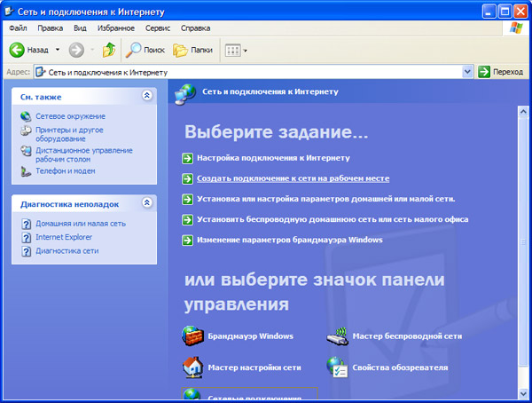This screenshot has height=403, width=532.
Task: Open Мастер настройки сети house icon
Action: pos(192,367)
